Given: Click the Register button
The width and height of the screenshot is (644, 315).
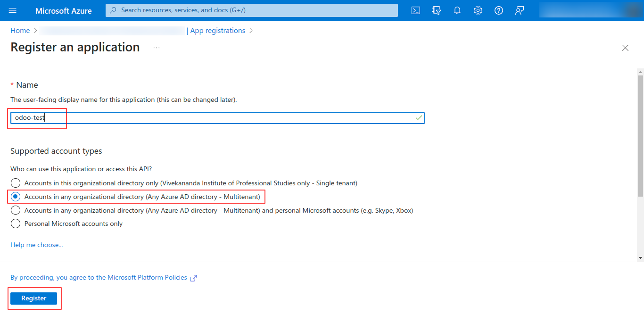Looking at the screenshot, I should coord(33,298).
